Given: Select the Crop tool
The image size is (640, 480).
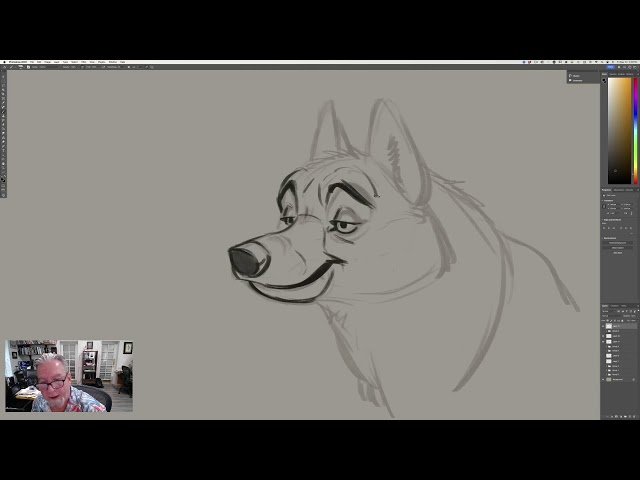Looking at the screenshot, I should 3,98.
